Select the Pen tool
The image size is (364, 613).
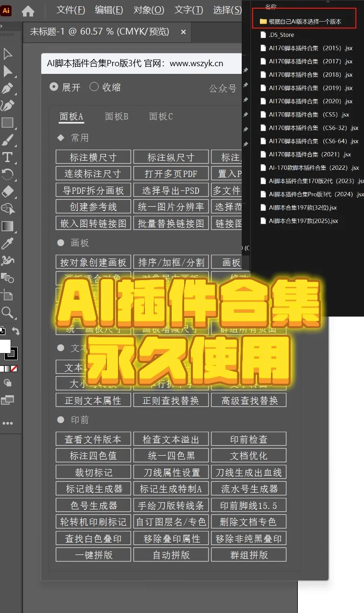(x=8, y=89)
